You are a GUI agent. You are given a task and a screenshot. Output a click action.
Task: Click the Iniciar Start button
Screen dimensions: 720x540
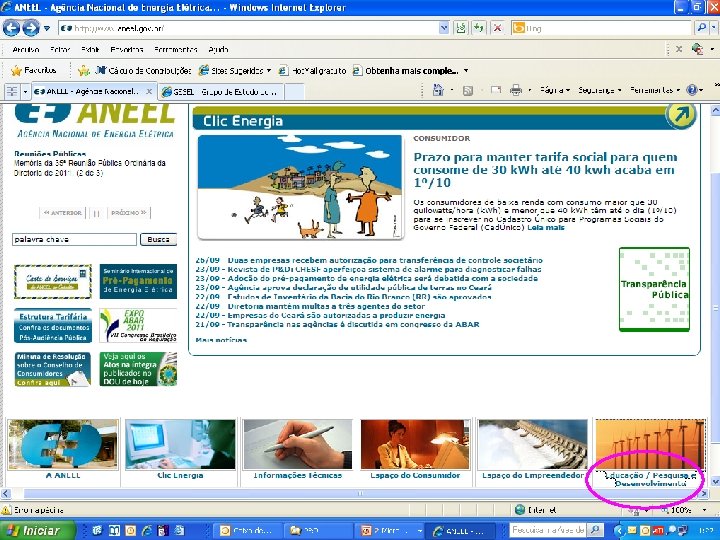[x=37, y=530]
